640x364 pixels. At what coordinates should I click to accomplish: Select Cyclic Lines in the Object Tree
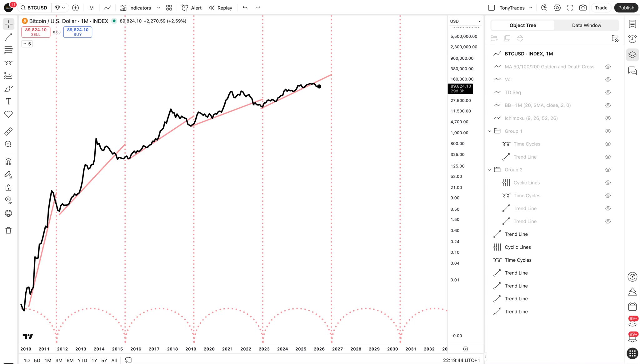coord(517,247)
